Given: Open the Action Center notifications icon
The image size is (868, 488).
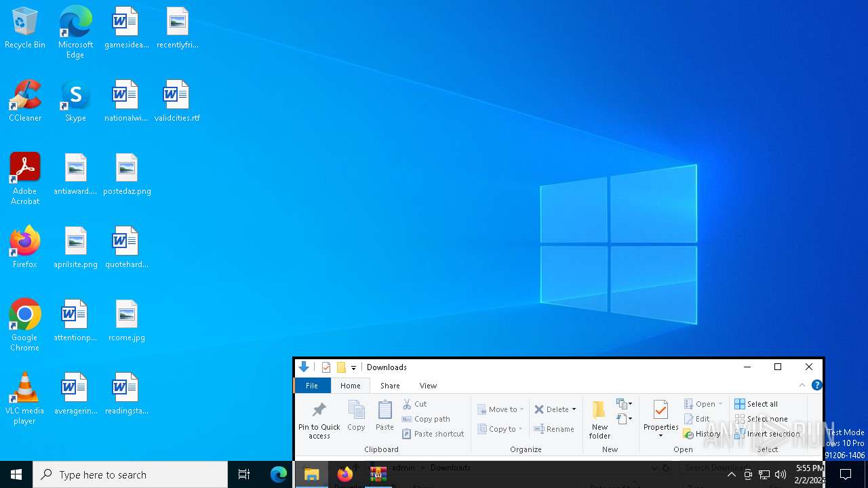Looking at the screenshot, I should click(846, 474).
